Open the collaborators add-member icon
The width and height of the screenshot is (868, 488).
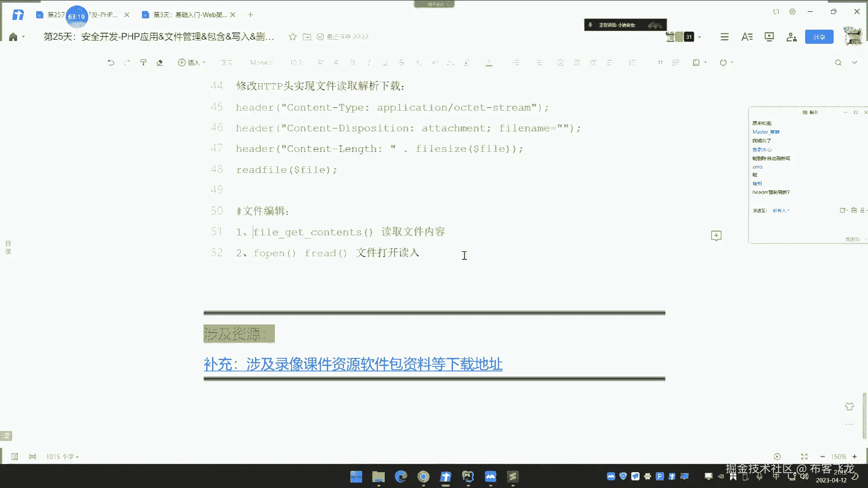[792, 37]
